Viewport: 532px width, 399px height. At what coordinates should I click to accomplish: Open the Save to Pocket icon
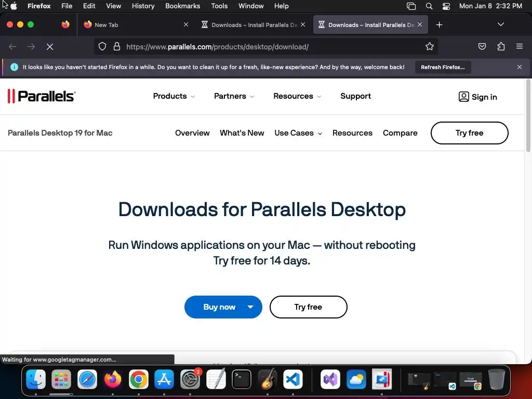click(x=482, y=46)
